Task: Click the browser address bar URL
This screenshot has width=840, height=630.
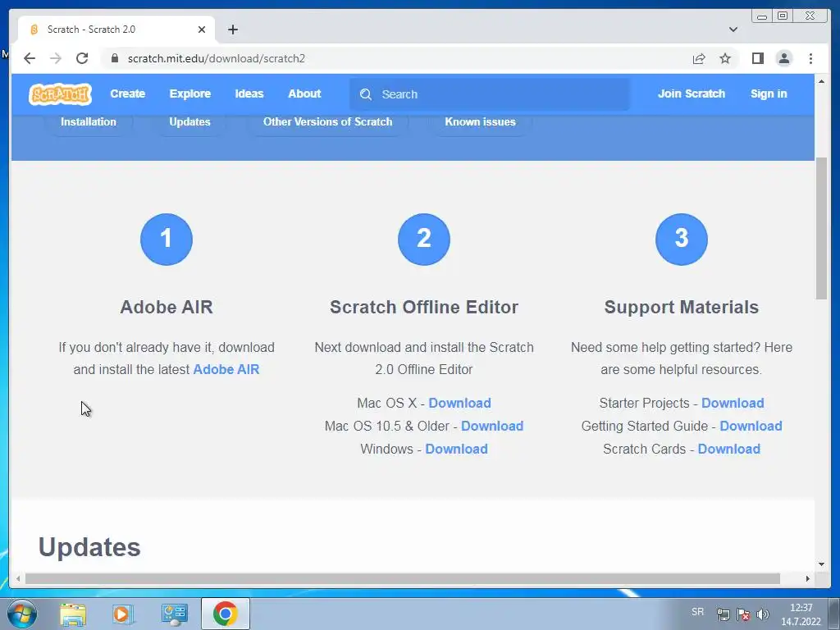Action: click(217, 58)
